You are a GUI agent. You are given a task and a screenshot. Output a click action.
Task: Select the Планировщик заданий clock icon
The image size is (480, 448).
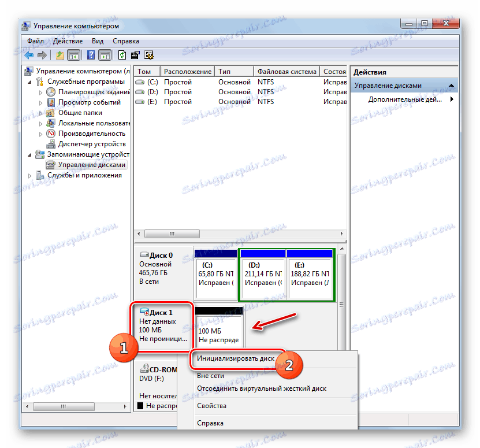[50, 92]
